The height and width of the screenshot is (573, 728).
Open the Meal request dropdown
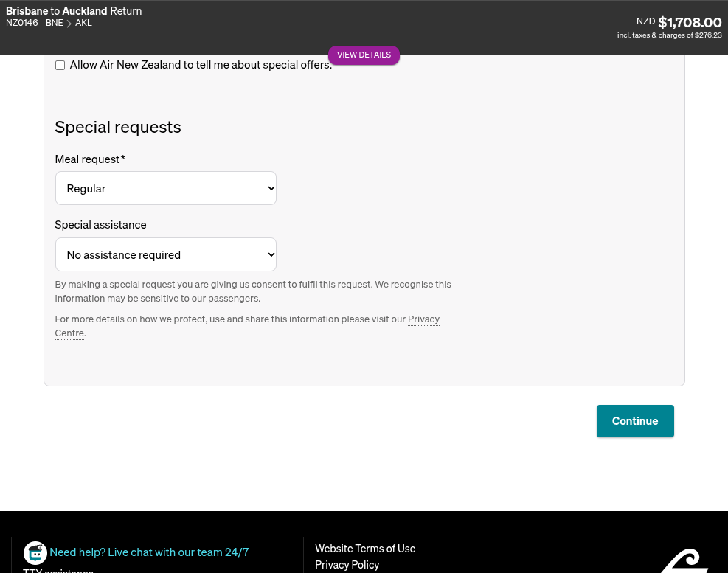tap(166, 188)
